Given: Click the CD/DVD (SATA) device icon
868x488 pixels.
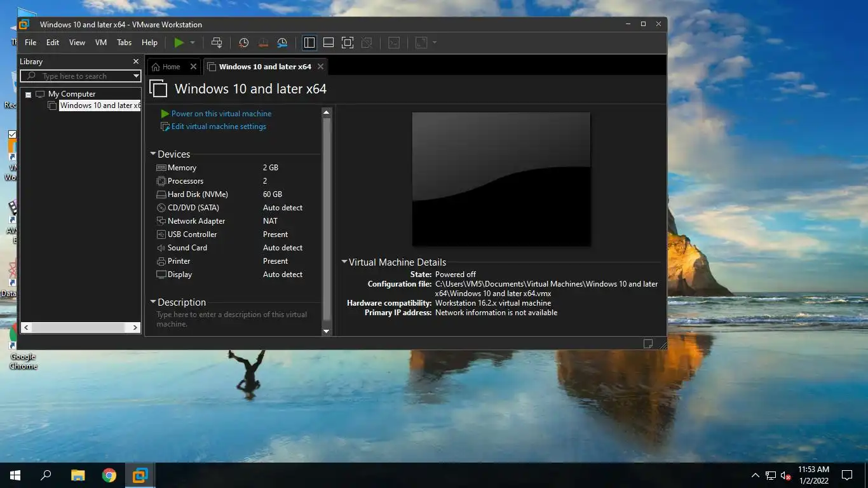Looking at the screenshot, I should click(x=161, y=208).
